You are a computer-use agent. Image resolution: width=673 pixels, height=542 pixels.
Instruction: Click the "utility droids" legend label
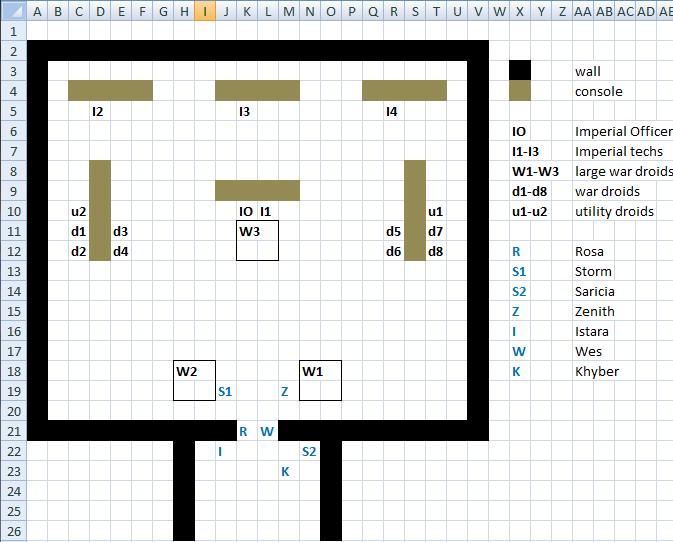[x=615, y=212]
